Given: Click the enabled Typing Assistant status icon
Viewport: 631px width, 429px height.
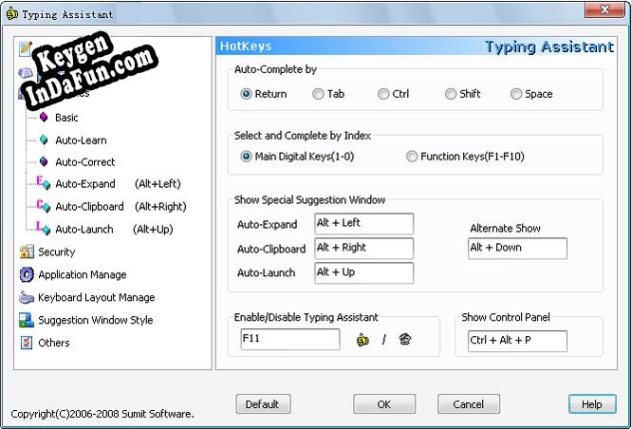Looking at the screenshot, I should (x=363, y=340).
